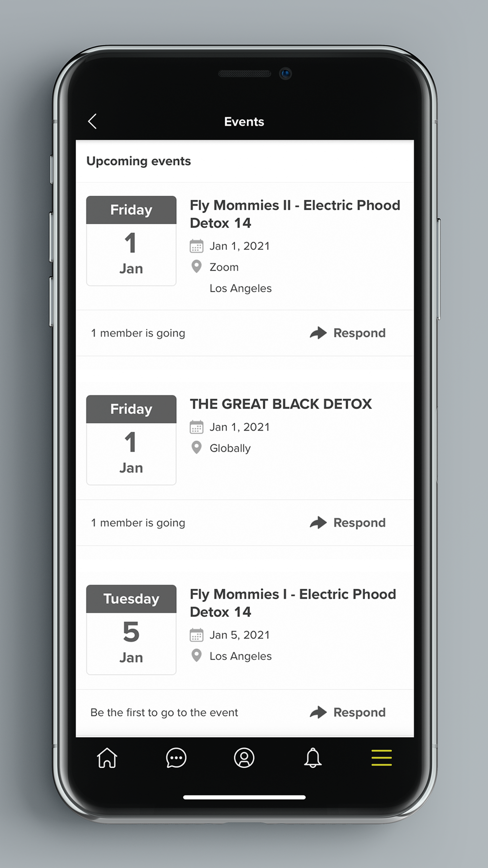This screenshot has width=488, height=868.
Task: Tap the Zoom location pin icon
Action: pyautogui.click(x=196, y=267)
